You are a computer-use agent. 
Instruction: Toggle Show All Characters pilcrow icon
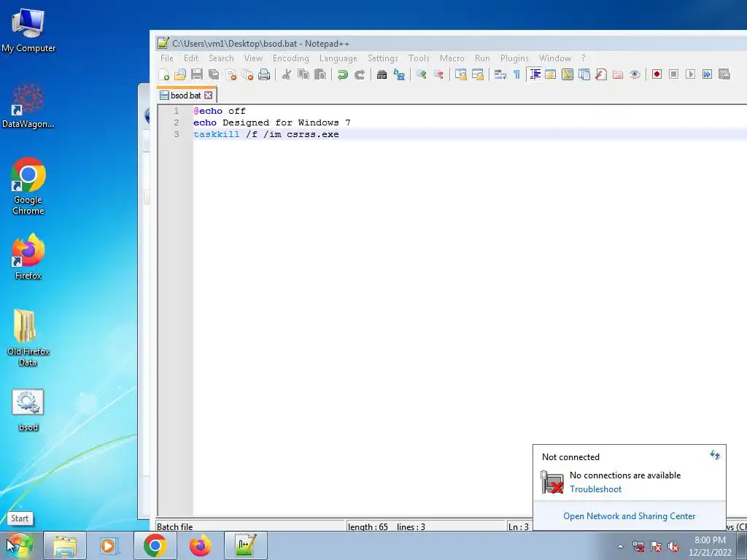click(516, 74)
